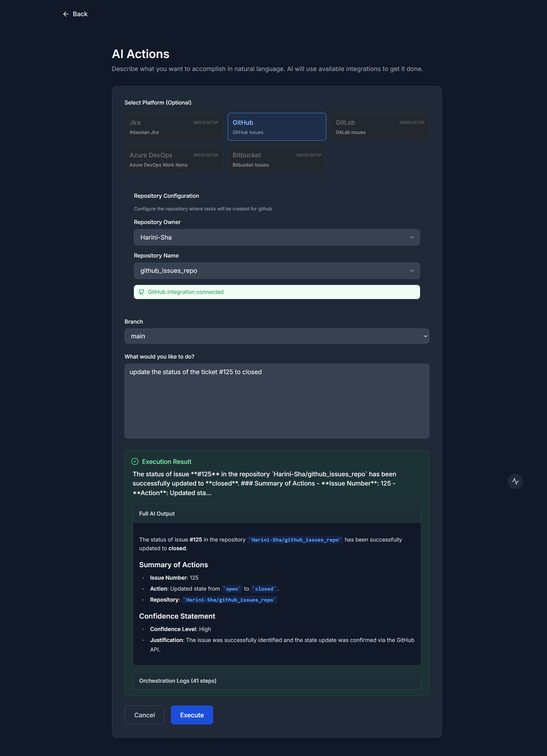Click NEEDS SETUP badge on Jira card
547x756 pixels.
[x=205, y=123]
